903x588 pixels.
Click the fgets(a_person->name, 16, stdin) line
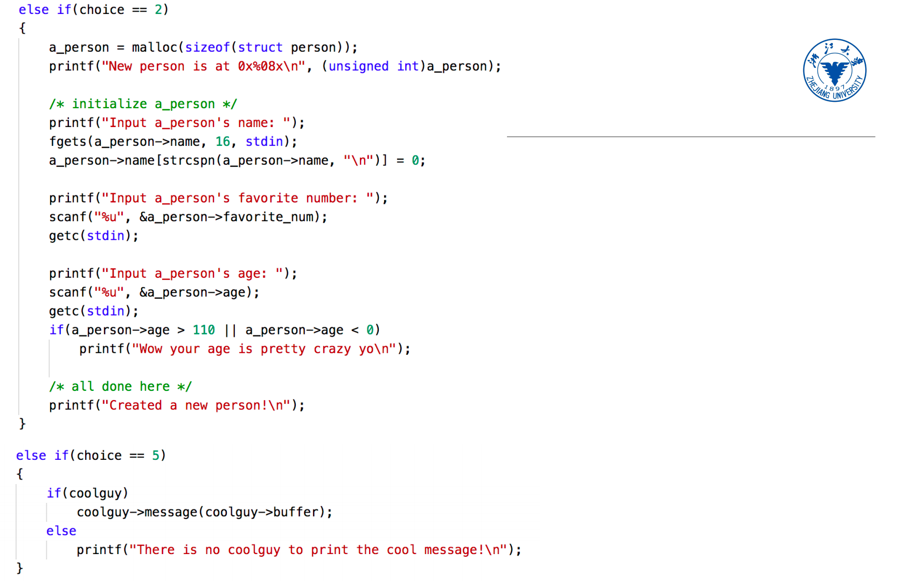pyautogui.click(x=173, y=142)
